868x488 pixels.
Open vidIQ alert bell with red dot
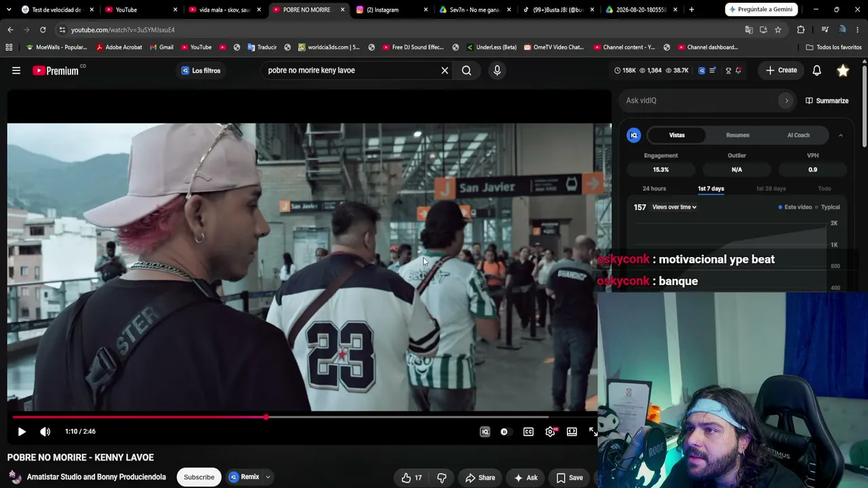[x=738, y=70]
